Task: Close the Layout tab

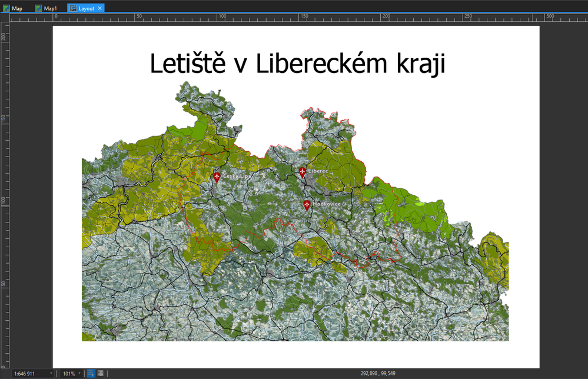Action: [x=99, y=8]
